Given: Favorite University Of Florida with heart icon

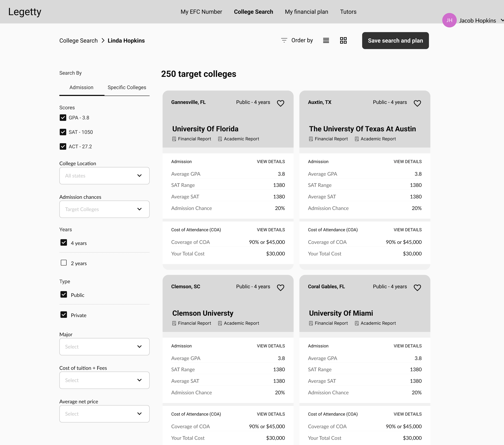Looking at the screenshot, I should pyautogui.click(x=280, y=103).
